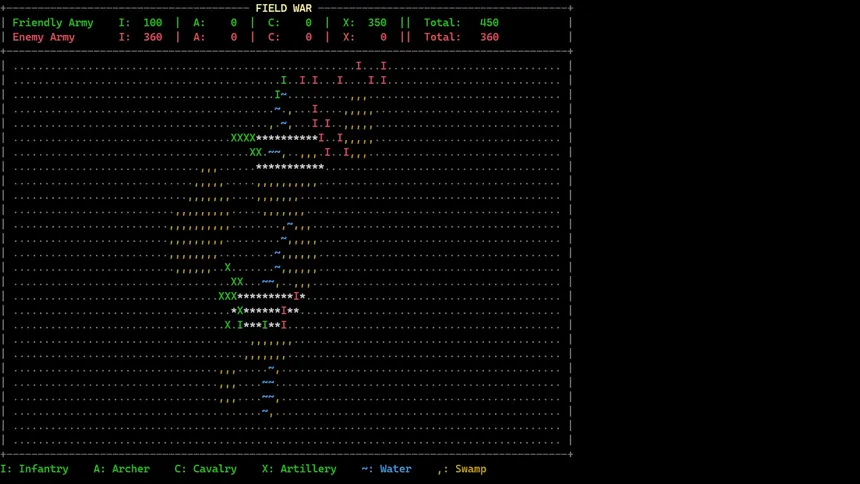Screen dimensions: 860x484
Task: Click the I: Infantry legend entry
Action: pos(35,469)
